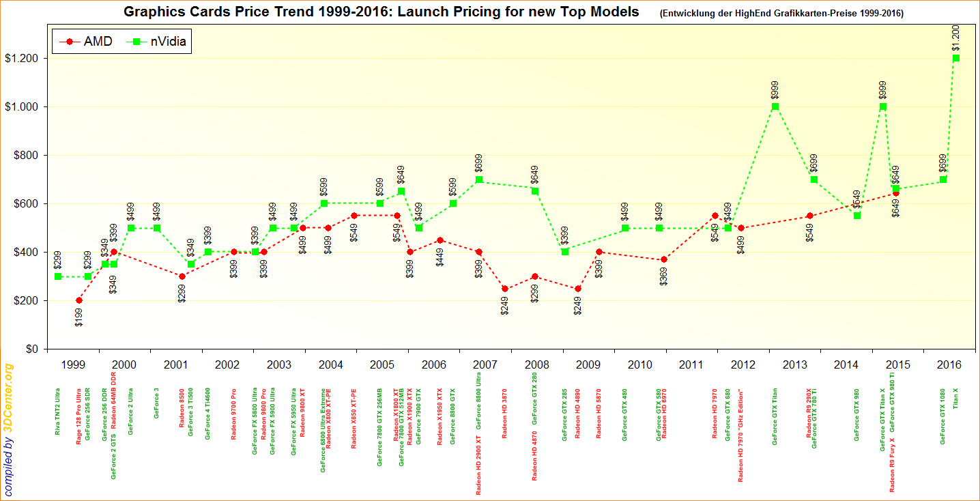Click the first nVidia point for Riva TNT2 Ultra
980x501 pixels.
tap(58, 276)
